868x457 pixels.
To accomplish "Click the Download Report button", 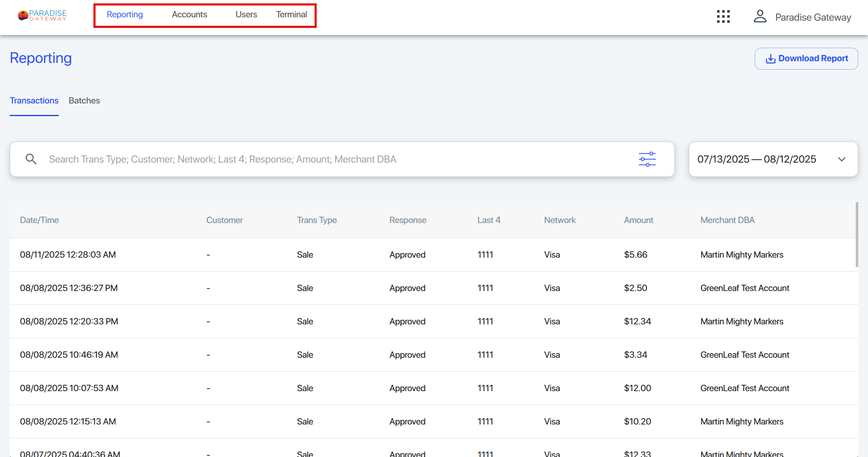I will click(806, 59).
